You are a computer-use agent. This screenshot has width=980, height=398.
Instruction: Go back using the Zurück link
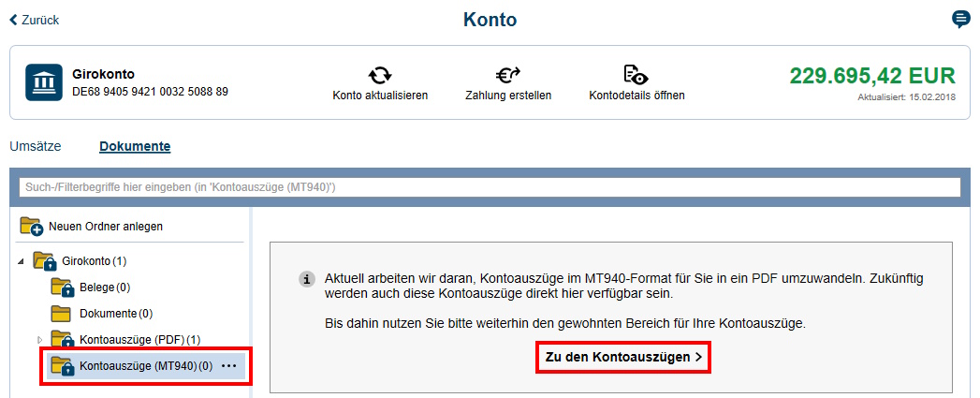pos(34,20)
